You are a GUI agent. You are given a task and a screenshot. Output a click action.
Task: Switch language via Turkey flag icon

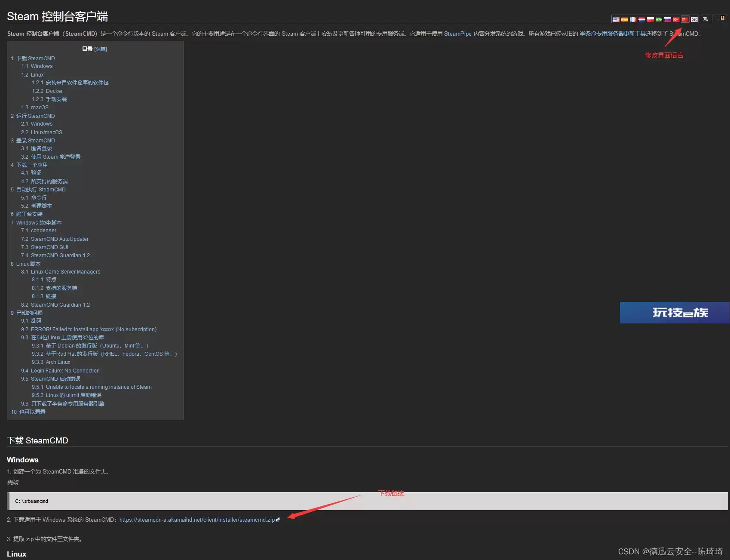676,19
